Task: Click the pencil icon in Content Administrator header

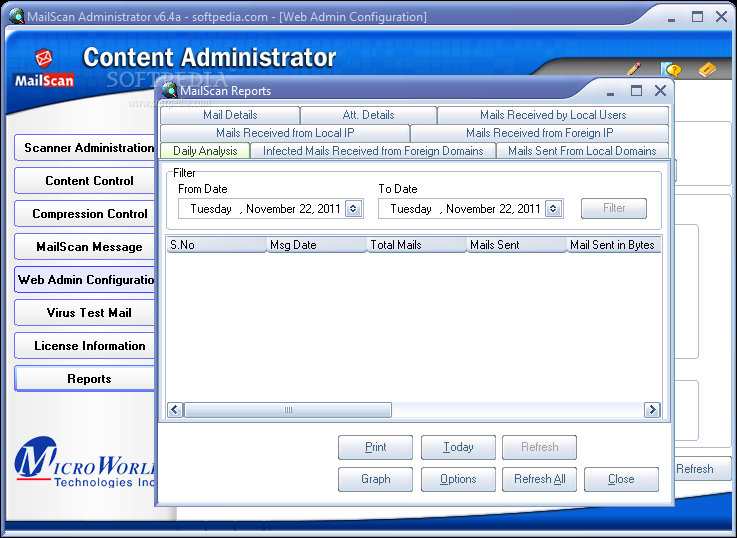Action: click(x=634, y=69)
